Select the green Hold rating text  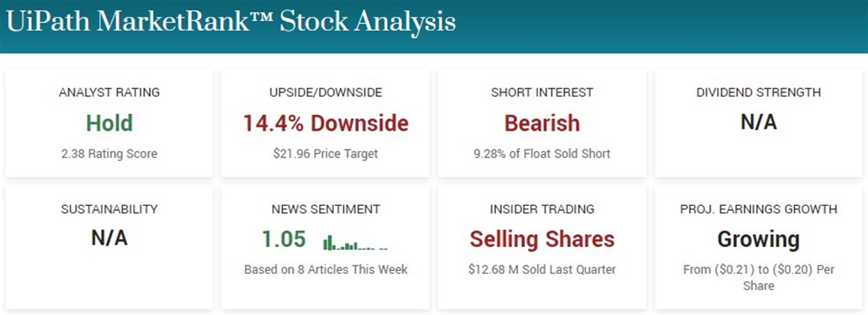point(109,123)
